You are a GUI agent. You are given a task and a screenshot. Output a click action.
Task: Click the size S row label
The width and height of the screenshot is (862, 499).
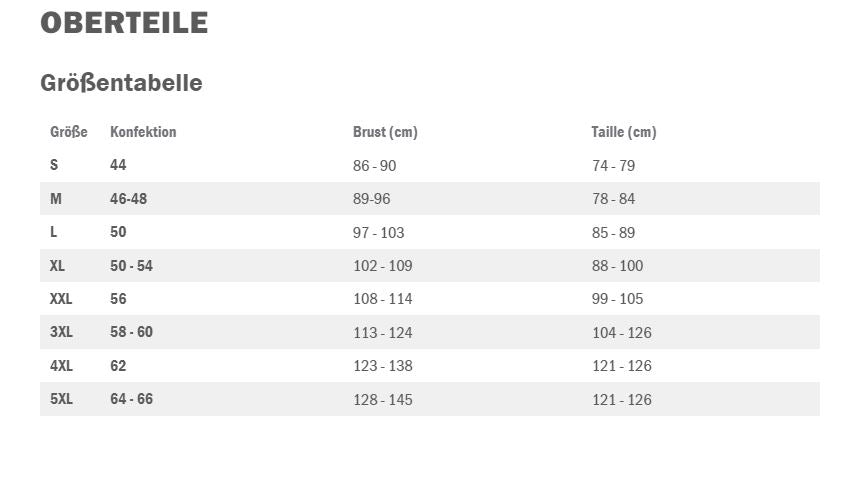[x=54, y=165]
